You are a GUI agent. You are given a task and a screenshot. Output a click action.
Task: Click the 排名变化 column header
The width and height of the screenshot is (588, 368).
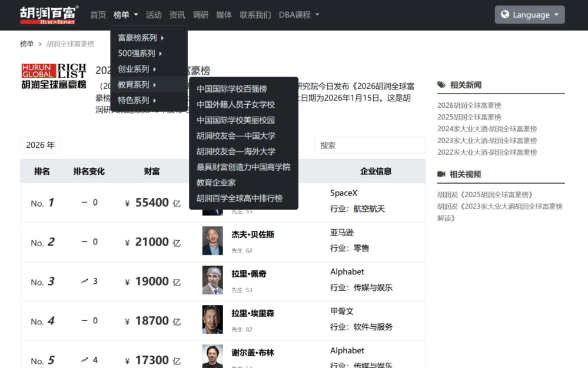[89, 171]
